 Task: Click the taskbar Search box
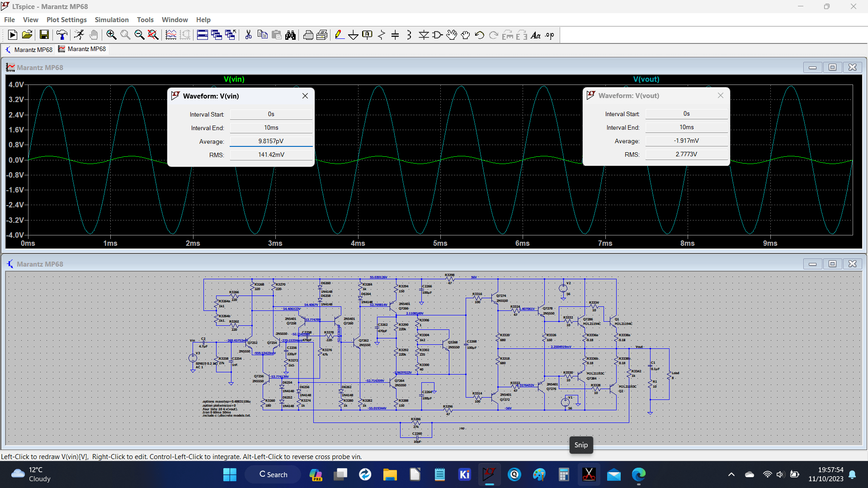(x=273, y=474)
